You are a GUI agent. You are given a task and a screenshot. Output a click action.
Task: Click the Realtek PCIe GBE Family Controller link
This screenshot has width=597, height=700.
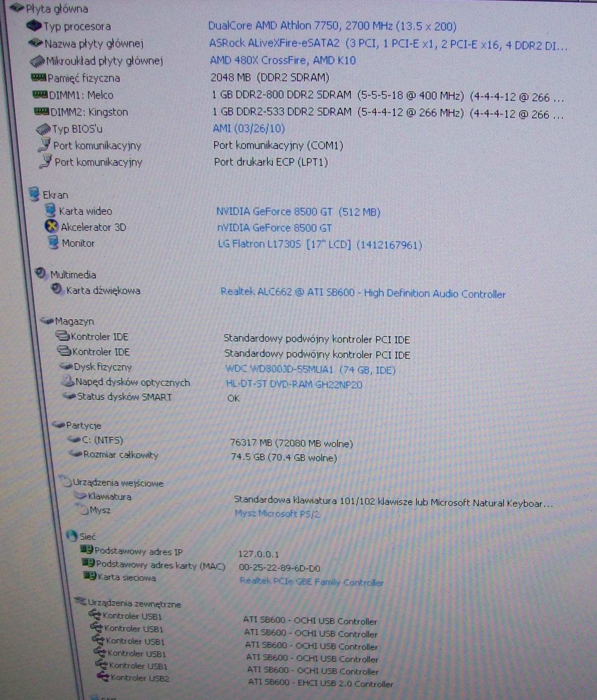click(x=311, y=582)
